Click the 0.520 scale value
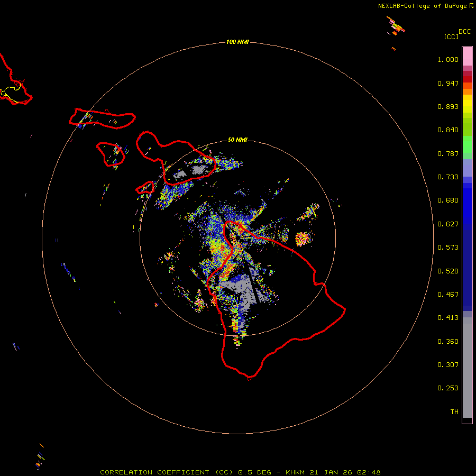Screen dimensions: 476x476 448,271
